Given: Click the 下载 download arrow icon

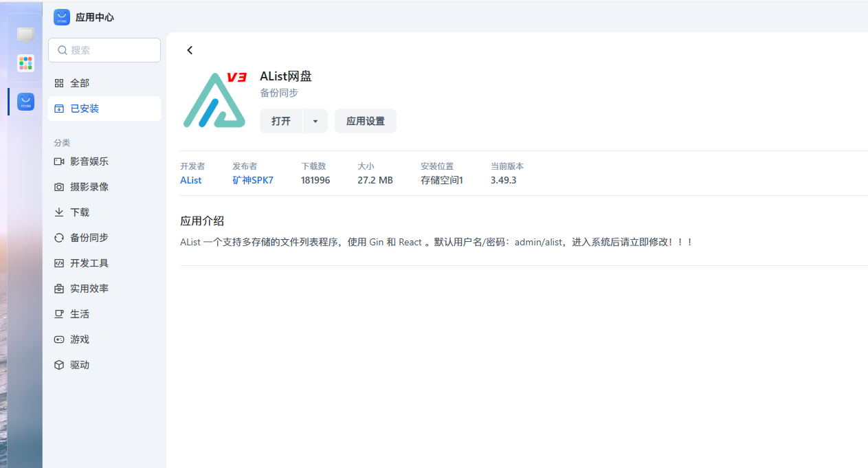Looking at the screenshot, I should click(59, 212).
